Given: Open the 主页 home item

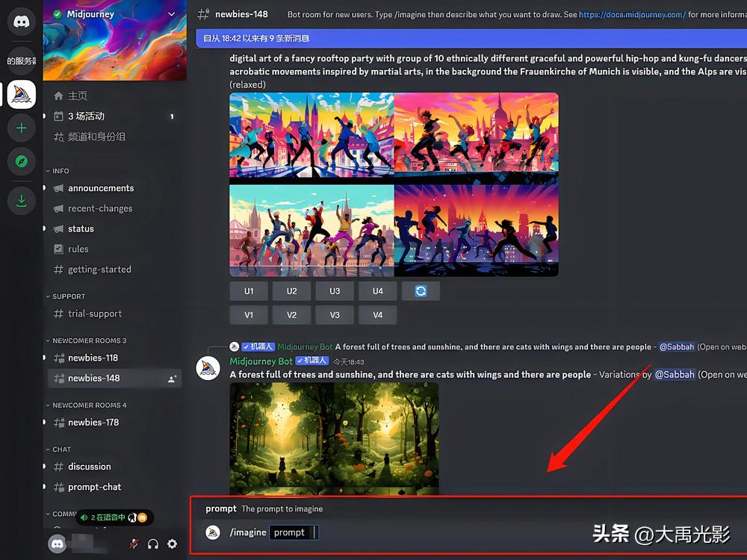Looking at the screenshot, I should (x=114, y=96).
